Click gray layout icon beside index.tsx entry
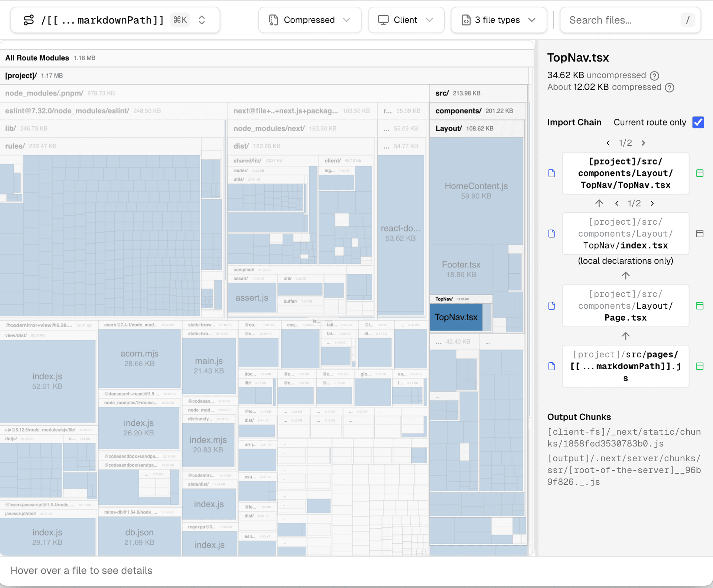This screenshot has width=713, height=588. click(x=700, y=234)
